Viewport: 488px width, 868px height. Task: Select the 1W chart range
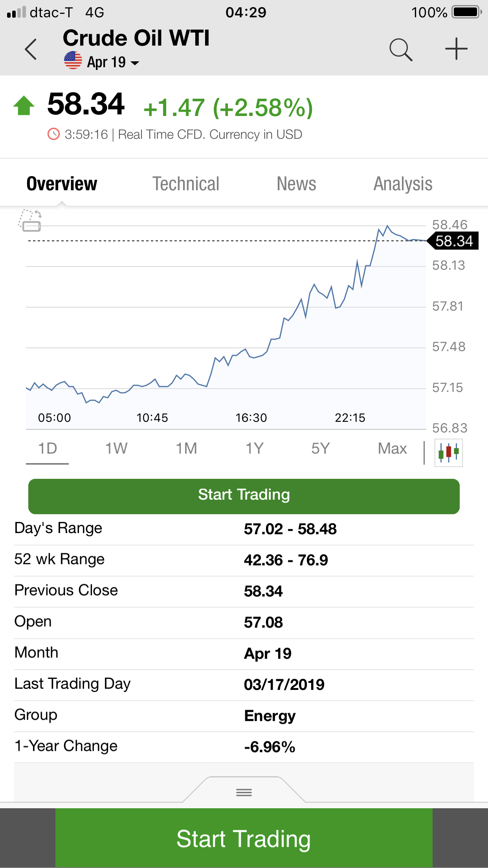[116, 449]
